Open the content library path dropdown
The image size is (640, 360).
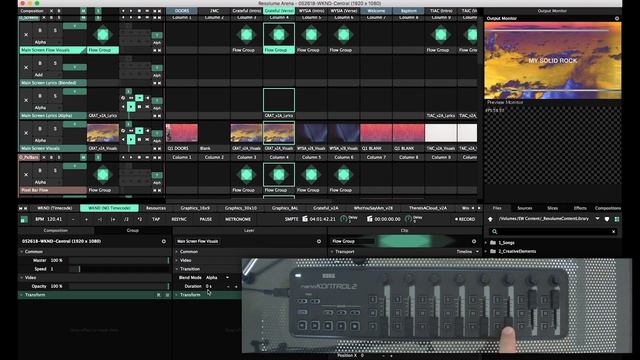pos(598,219)
